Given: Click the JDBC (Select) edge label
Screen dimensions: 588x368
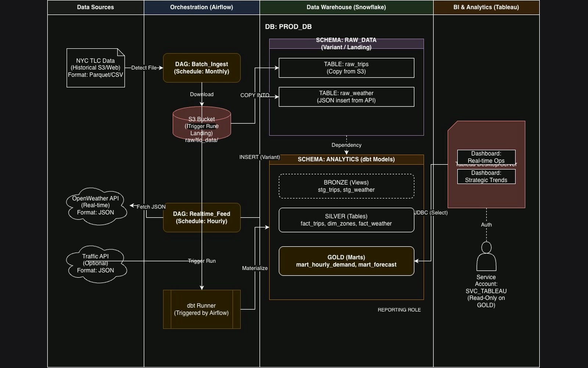Looking at the screenshot, I should coord(431,213).
